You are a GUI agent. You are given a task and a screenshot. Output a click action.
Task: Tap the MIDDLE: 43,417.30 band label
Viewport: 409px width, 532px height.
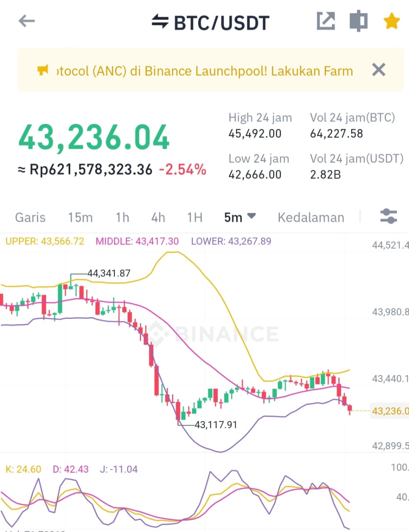point(137,241)
